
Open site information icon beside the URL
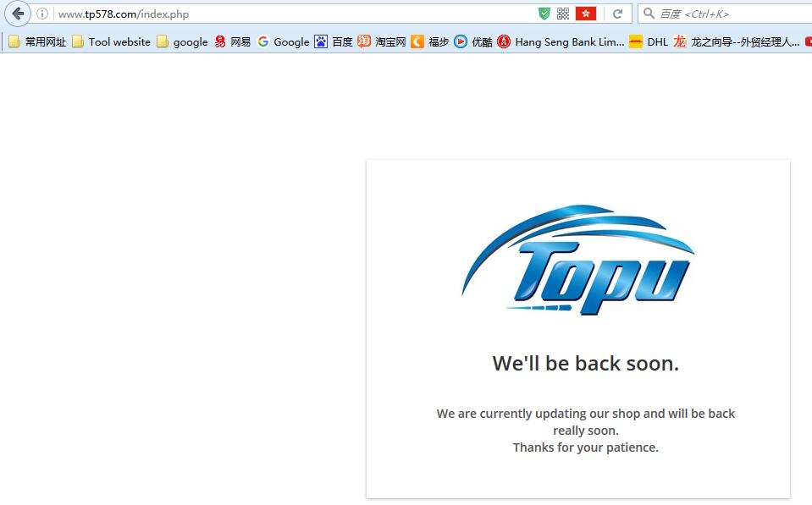(x=42, y=14)
